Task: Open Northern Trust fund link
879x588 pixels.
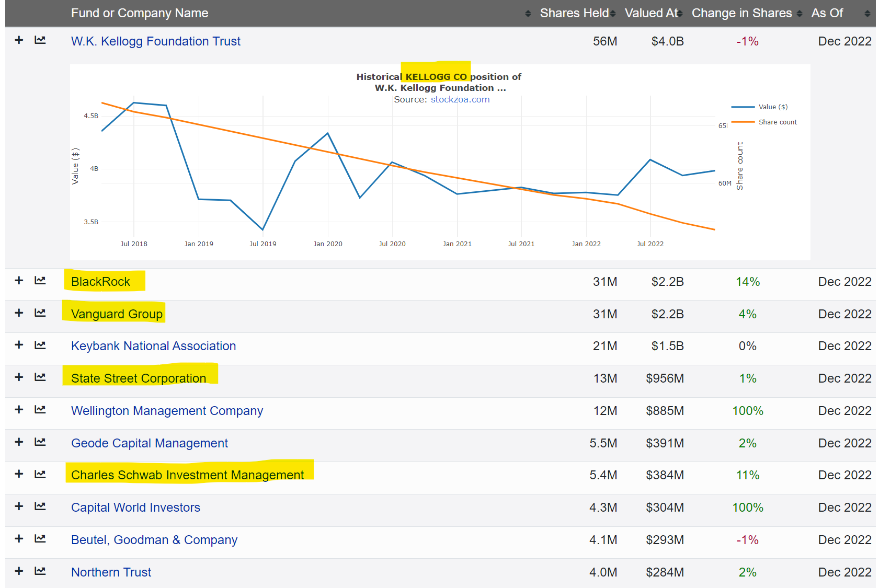Action: (x=111, y=572)
